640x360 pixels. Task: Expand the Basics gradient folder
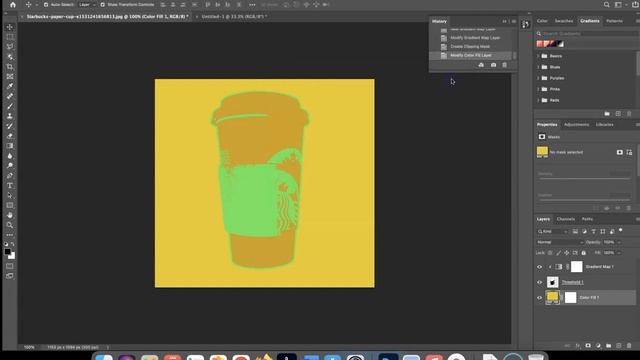click(538, 56)
